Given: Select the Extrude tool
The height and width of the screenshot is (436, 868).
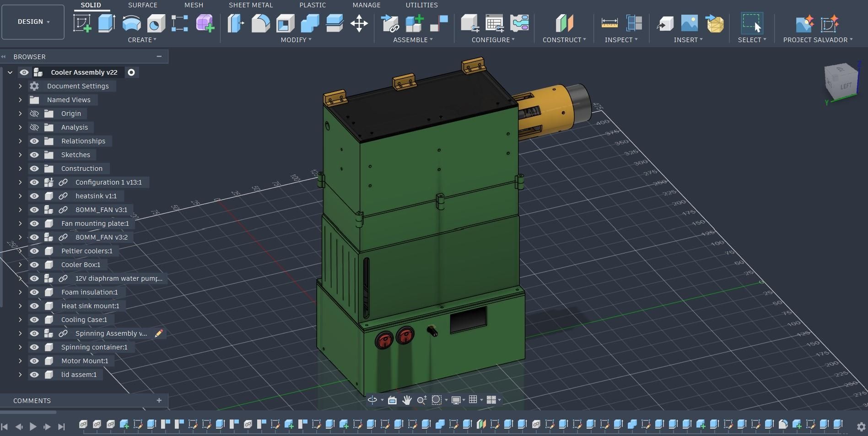Looking at the screenshot, I should pos(107,23).
